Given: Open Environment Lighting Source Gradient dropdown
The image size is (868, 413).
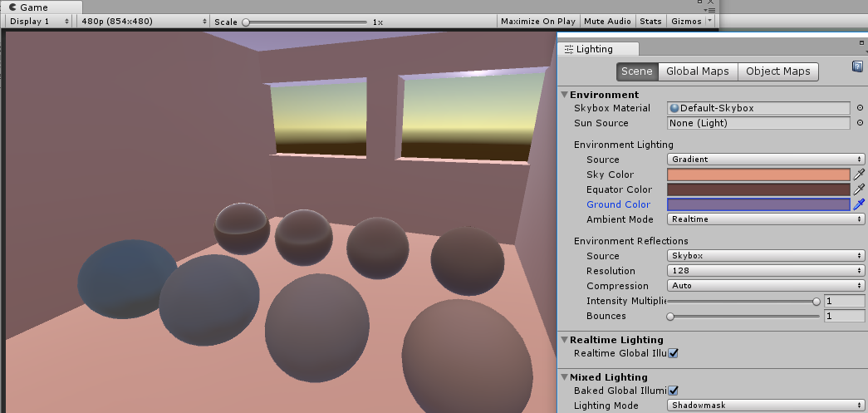Looking at the screenshot, I should pos(766,160).
